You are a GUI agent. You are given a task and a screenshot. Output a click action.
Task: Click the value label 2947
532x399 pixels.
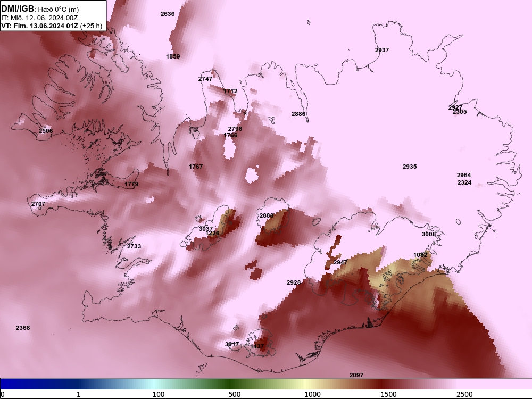340,262
